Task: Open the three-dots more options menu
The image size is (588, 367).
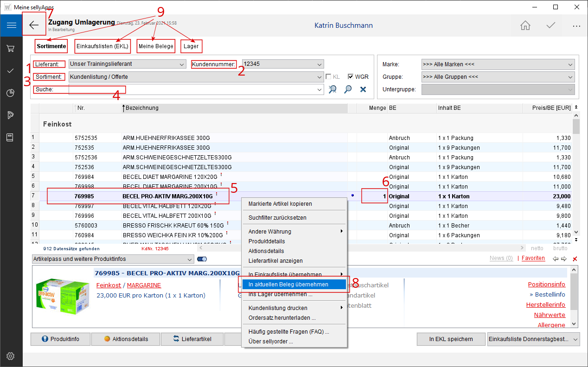Action: pyautogui.click(x=576, y=26)
